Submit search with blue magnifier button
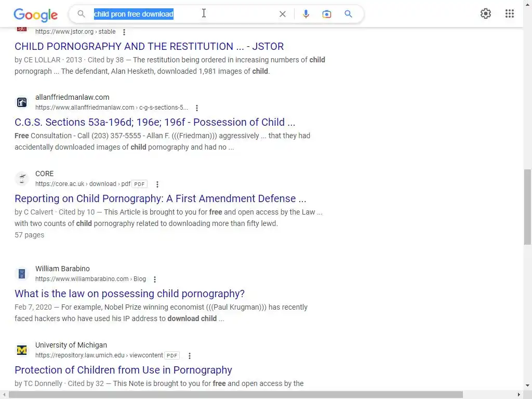 coord(348,14)
